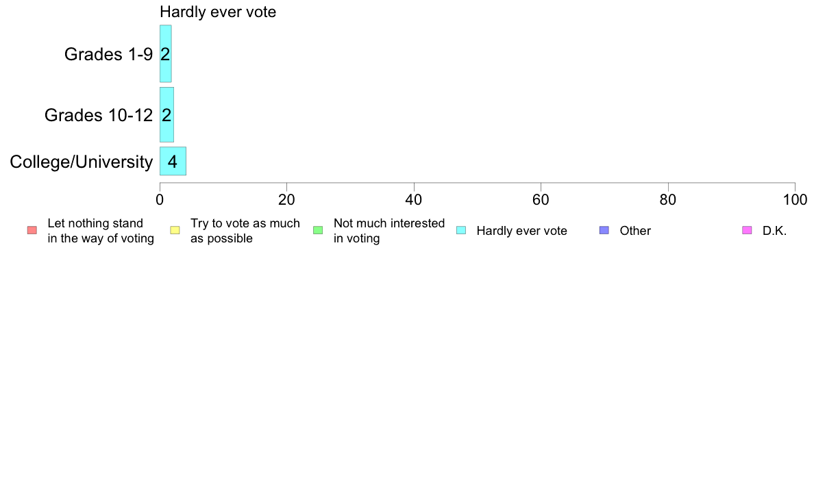Click the 'College/University' axis label

coord(82,162)
